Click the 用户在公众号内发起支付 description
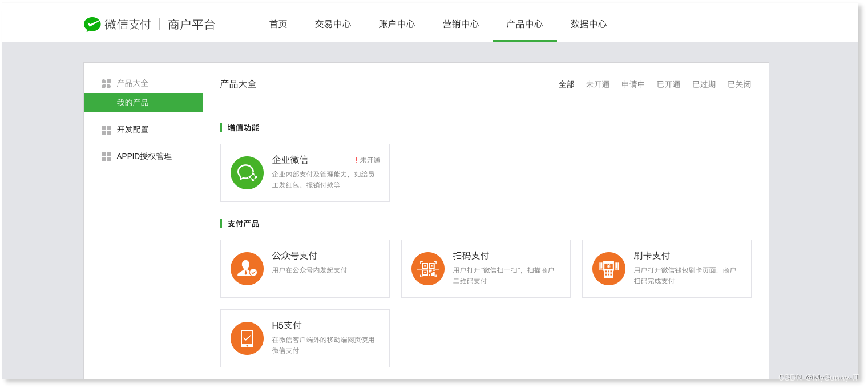This screenshot has height=388, width=868. point(309,270)
